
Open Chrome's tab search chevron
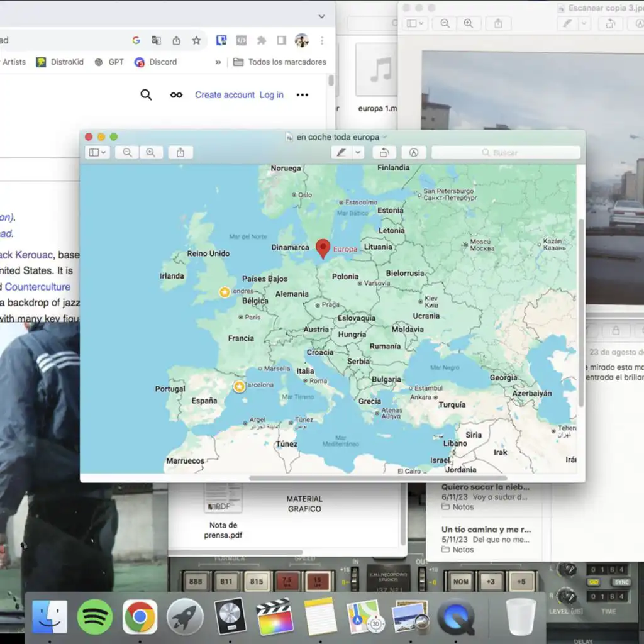[321, 16]
